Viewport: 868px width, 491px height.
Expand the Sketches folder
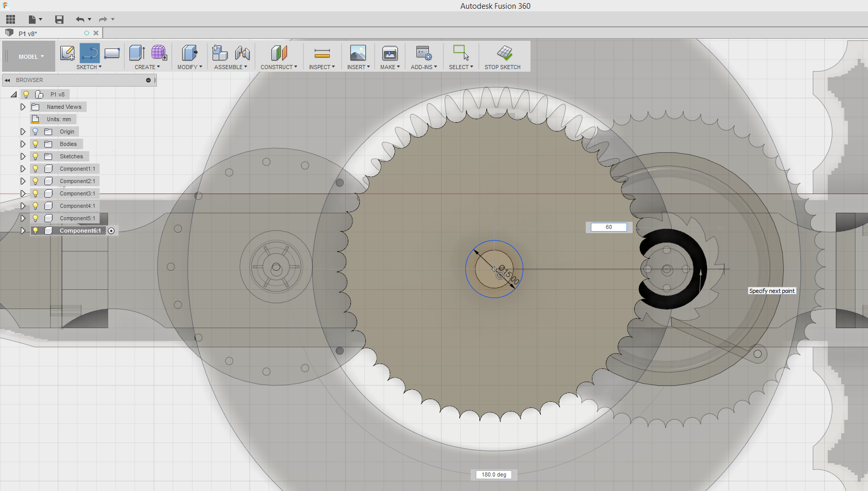(x=23, y=156)
